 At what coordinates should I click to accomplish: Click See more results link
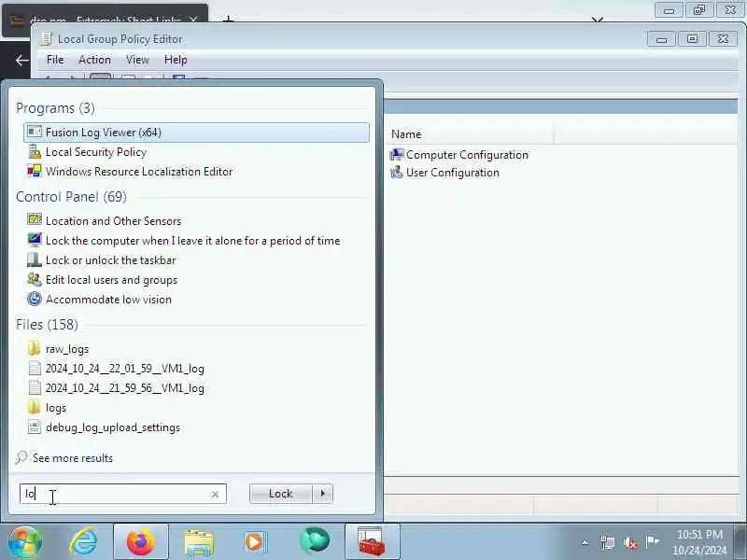pos(73,458)
